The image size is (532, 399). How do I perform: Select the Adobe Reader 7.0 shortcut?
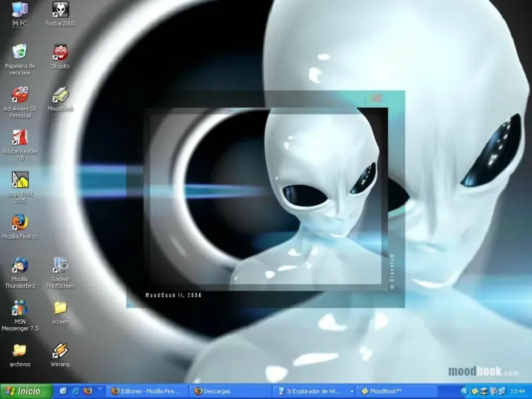(x=20, y=145)
